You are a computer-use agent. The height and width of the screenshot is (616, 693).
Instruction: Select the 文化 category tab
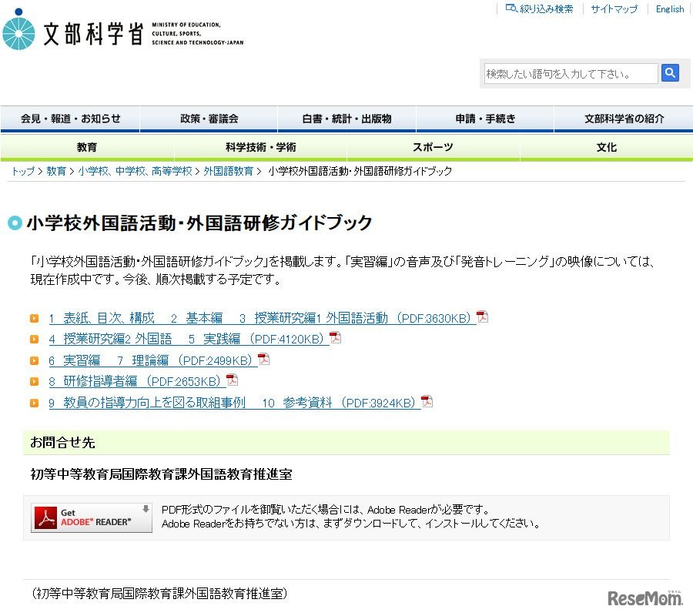point(607,147)
